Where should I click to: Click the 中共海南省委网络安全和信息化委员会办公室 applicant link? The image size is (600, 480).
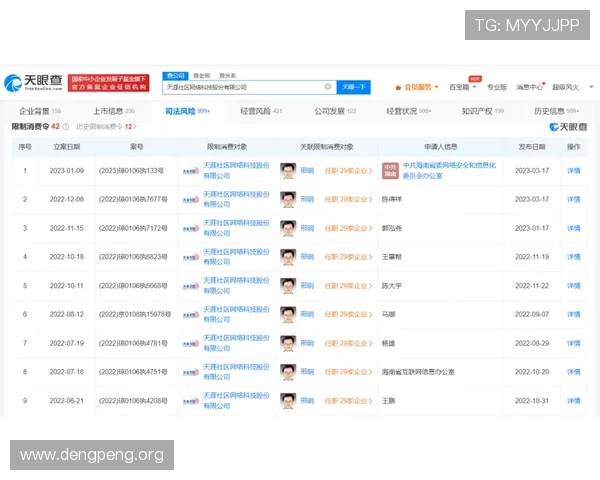(x=449, y=170)
